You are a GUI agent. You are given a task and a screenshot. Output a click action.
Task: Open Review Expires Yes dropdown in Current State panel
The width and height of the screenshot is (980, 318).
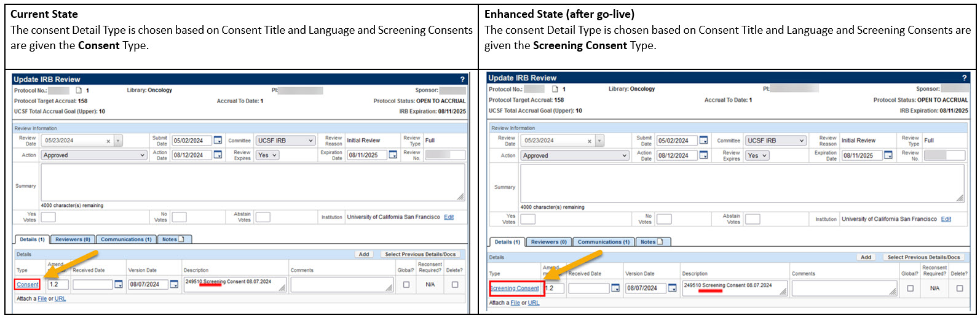pyautogui.click(x=268, y=155)
